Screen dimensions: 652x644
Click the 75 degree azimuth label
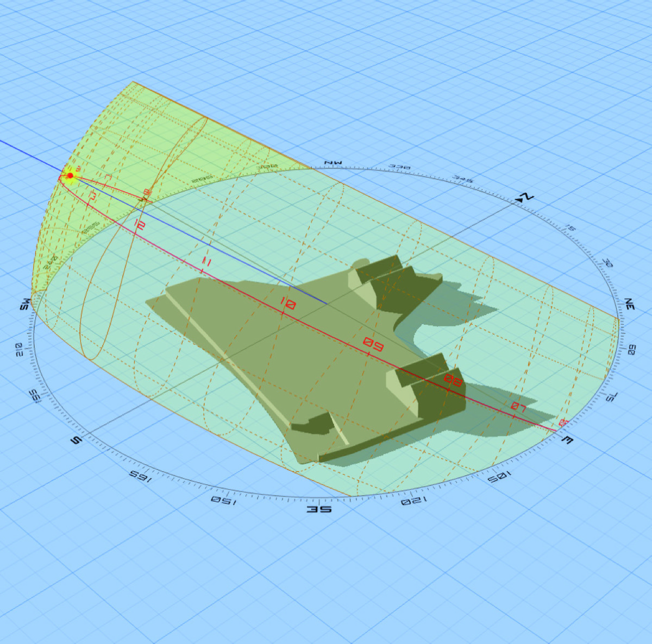click(612, 396)
